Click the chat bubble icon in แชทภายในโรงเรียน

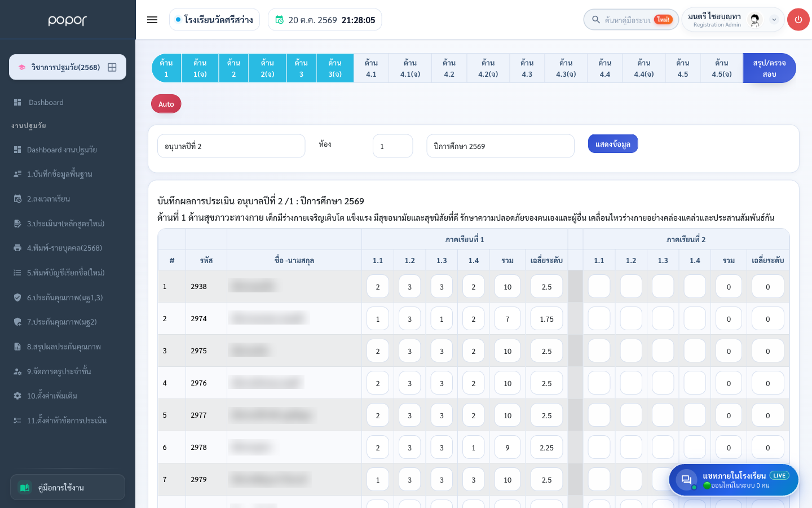[x=686, y=480]
